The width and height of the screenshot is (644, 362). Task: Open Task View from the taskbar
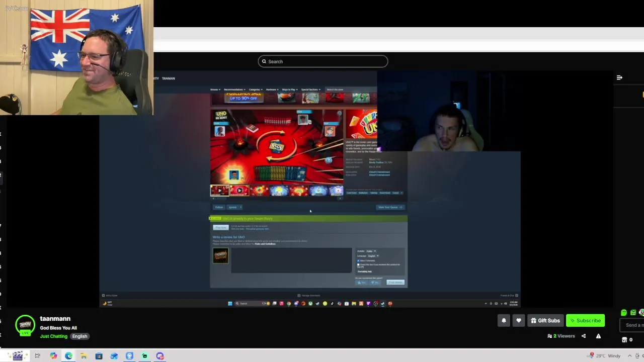pyautogui.click(x=37, y=356)
